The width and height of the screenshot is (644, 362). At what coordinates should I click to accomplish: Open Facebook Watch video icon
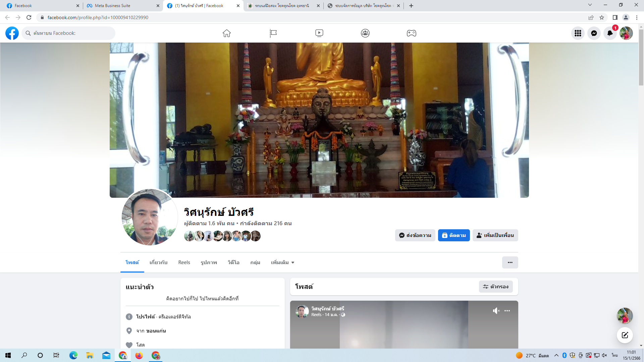(x=319, y=33)
